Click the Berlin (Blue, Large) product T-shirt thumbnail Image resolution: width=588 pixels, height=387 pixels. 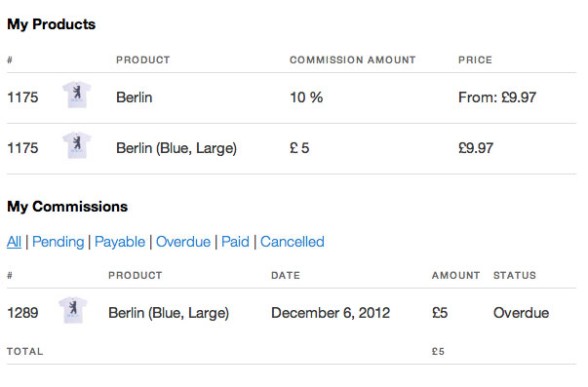pyautogui.click(x=77, y=145)
